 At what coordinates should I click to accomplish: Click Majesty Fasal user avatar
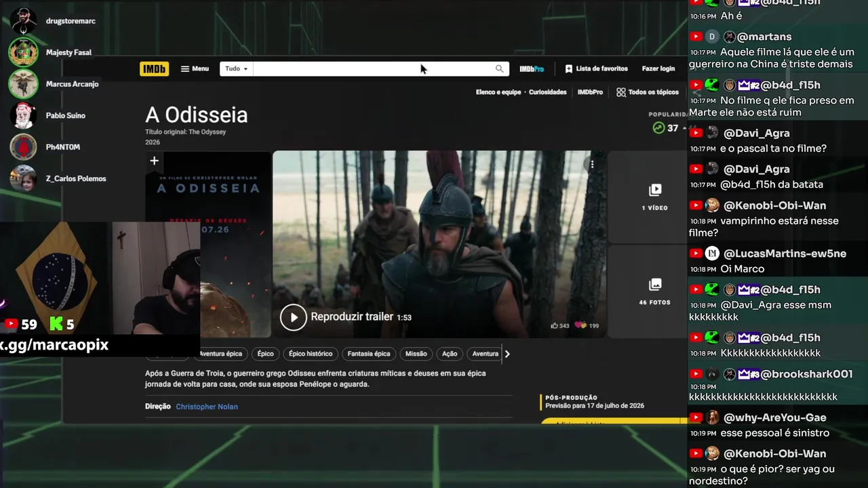pyautogui.click(x=23, y=52)
